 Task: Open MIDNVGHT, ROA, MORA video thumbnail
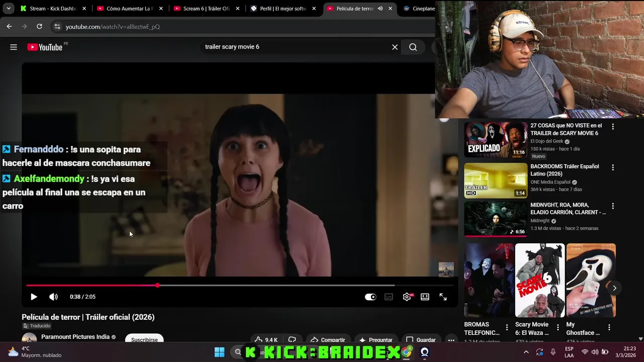tap(496, 219)
